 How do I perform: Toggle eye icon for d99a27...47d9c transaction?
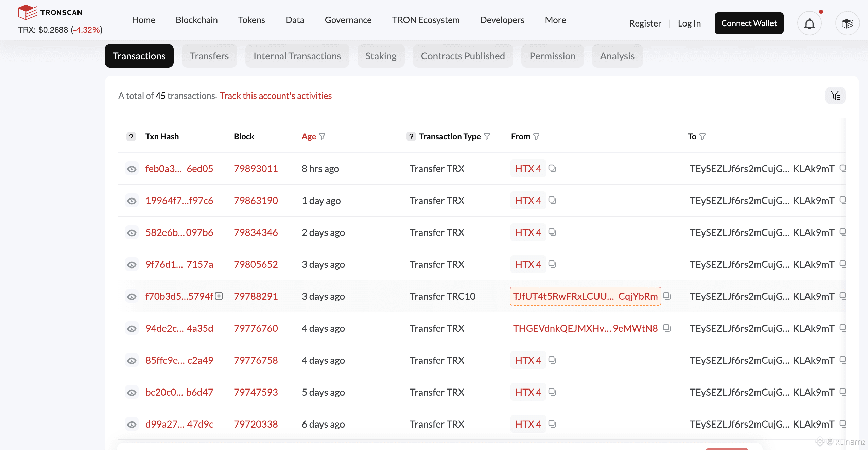[132, 425]
